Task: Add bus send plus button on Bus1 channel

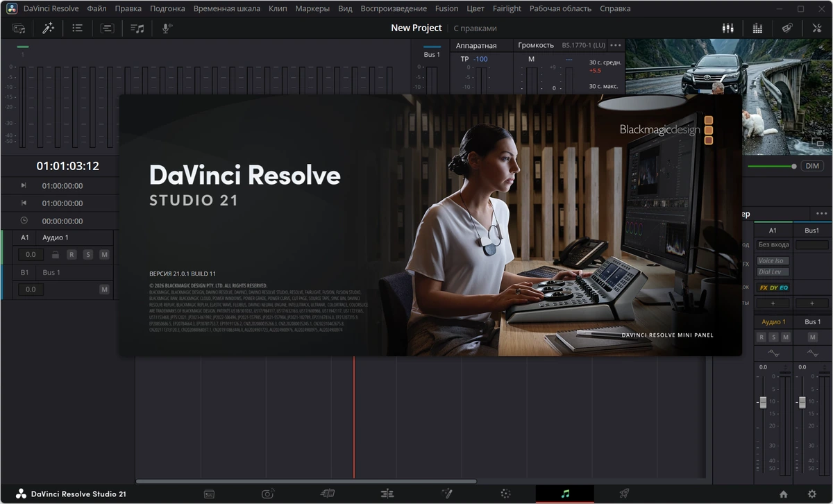Action: (812, 303)
